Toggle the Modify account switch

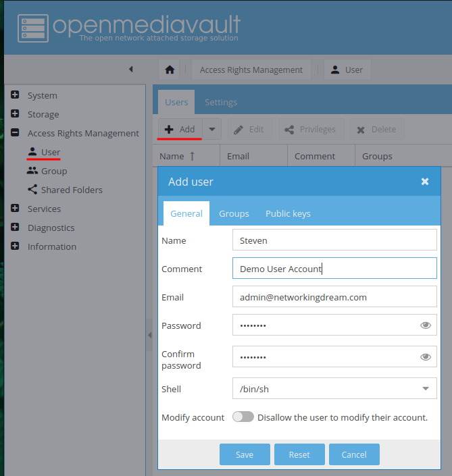tap(243, 417)
